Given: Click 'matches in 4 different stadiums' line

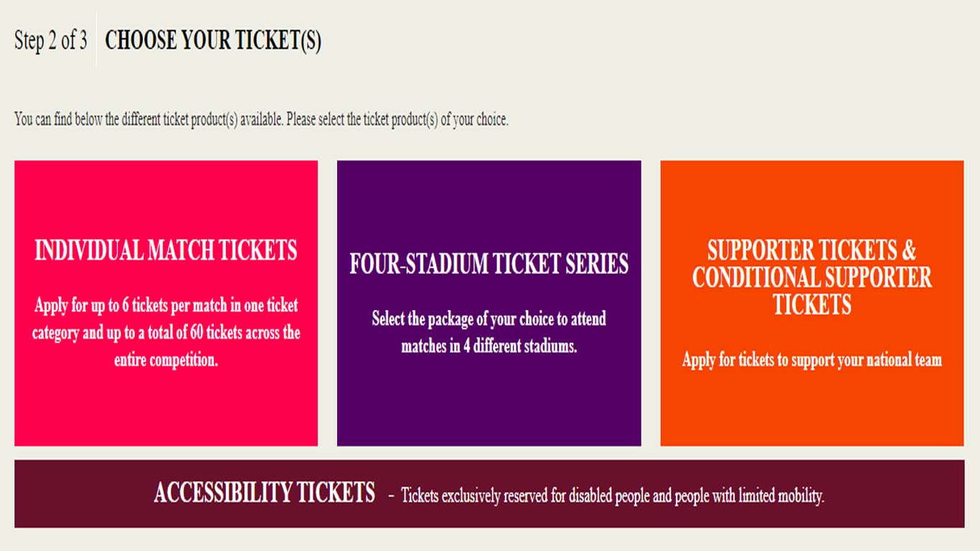Looking at the screenshot, I should pyautogui.click(x=489, y=347).
